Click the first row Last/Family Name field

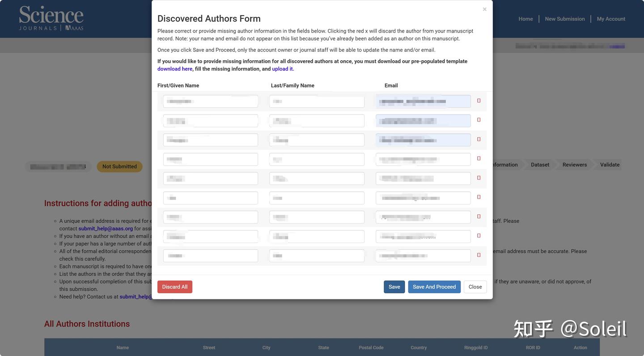(317, 101)
